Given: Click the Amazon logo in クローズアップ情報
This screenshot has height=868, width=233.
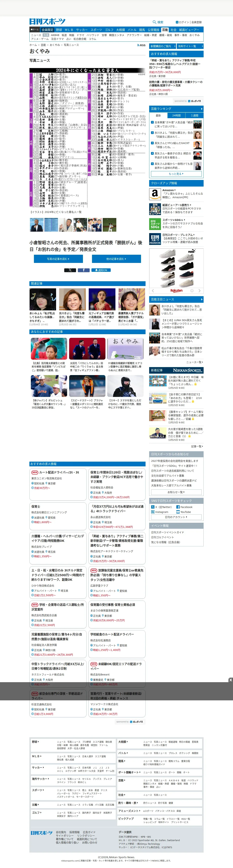Looking at the screenshot, I should coord(155,194).
